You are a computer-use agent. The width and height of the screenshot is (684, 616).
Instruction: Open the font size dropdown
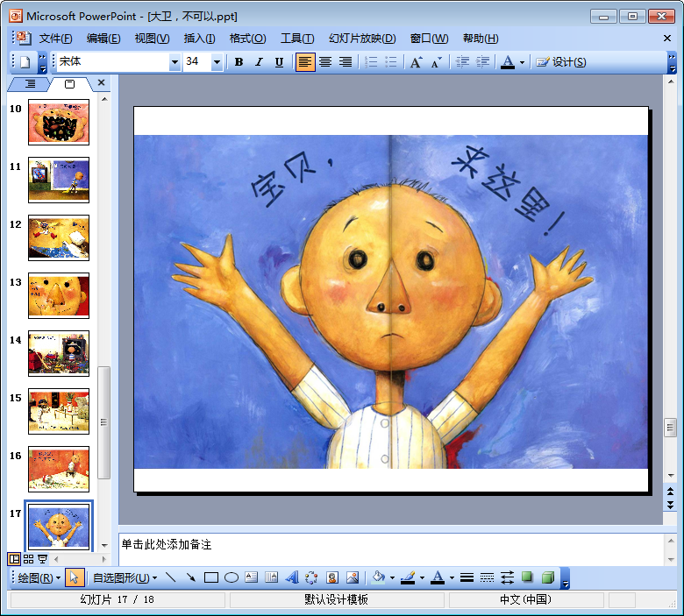[217, 62]
